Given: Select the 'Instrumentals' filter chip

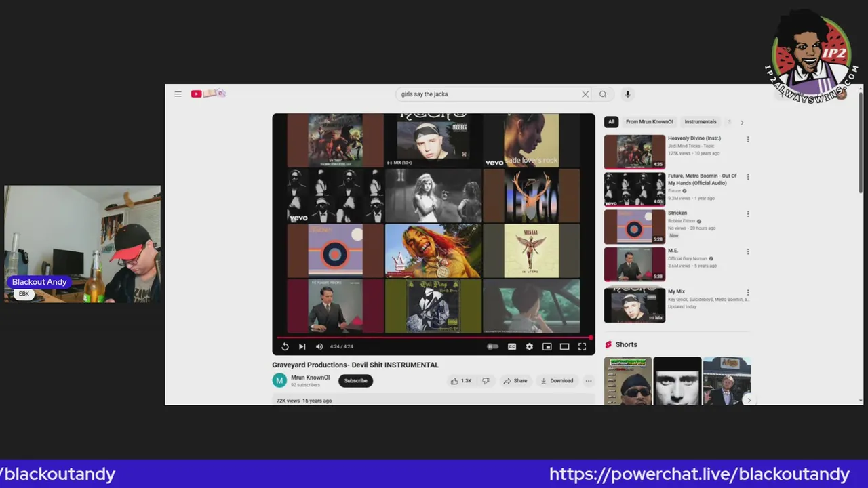Looking at the screenshot, I should (x=701, y=122).
